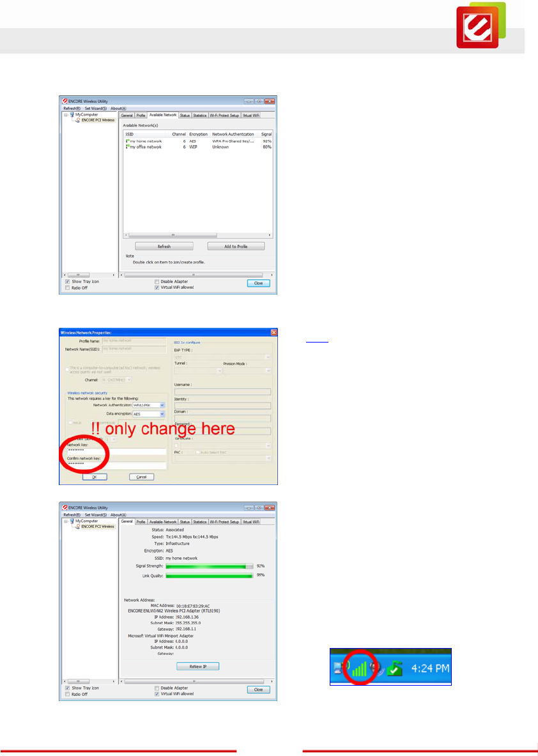Click MAC Address value 00:18:E7:83:29:AC

click(193, 606)
